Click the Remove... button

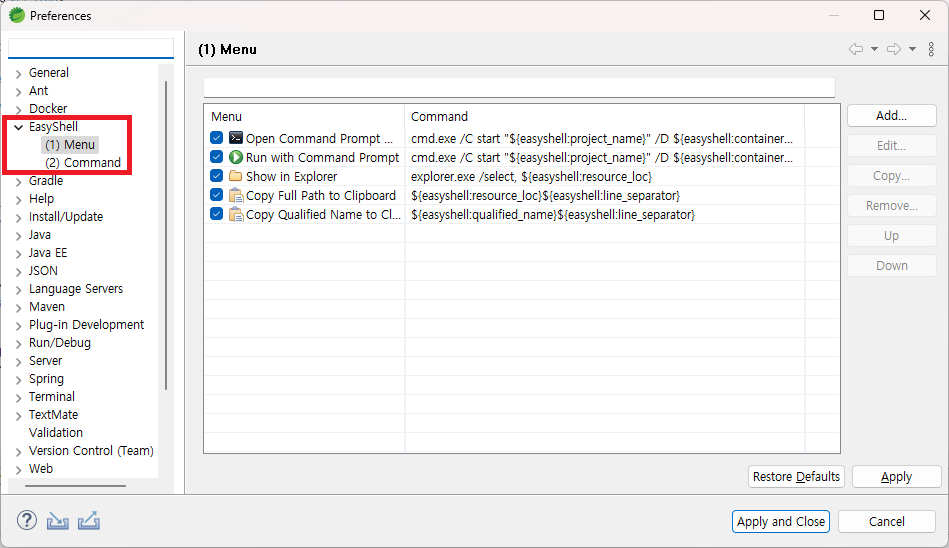click(x=892, y=205)
